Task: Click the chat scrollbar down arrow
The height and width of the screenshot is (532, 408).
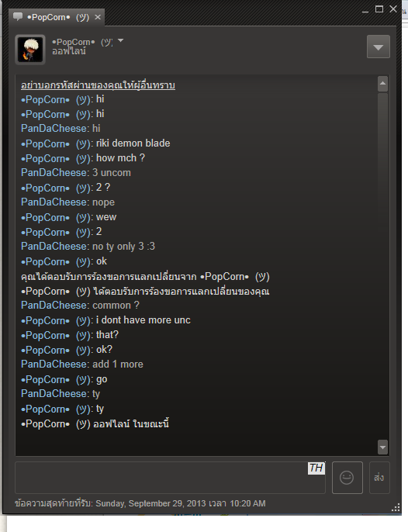Action: [382, 447]
